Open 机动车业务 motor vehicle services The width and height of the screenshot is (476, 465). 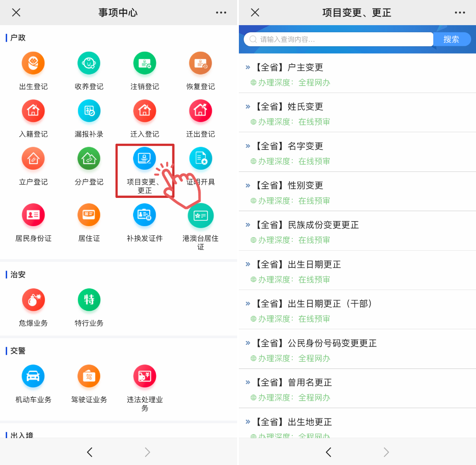[33, 376]
